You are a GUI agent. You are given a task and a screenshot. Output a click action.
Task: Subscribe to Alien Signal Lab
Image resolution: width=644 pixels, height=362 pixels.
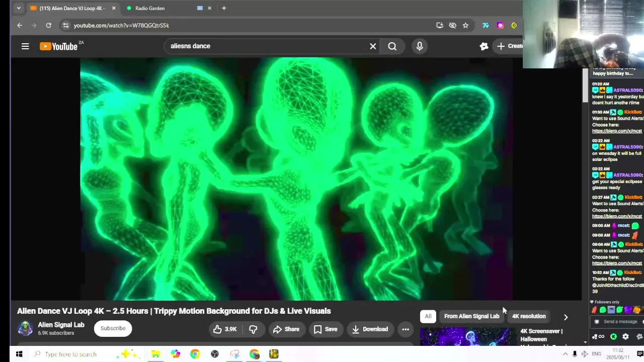pyautogui.click(x=113, y=328)
